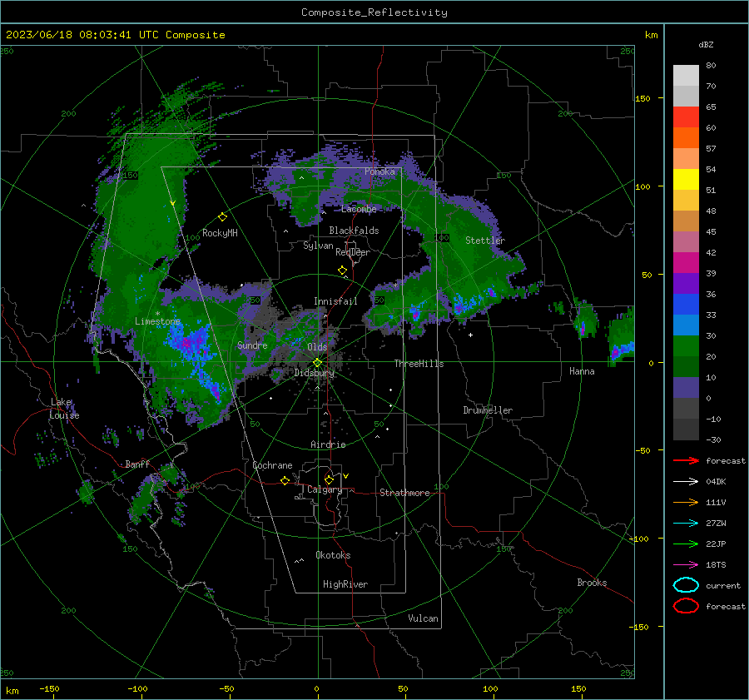Select the RedDeer label on map
The image size is (749, 700).
pos(353,252)
